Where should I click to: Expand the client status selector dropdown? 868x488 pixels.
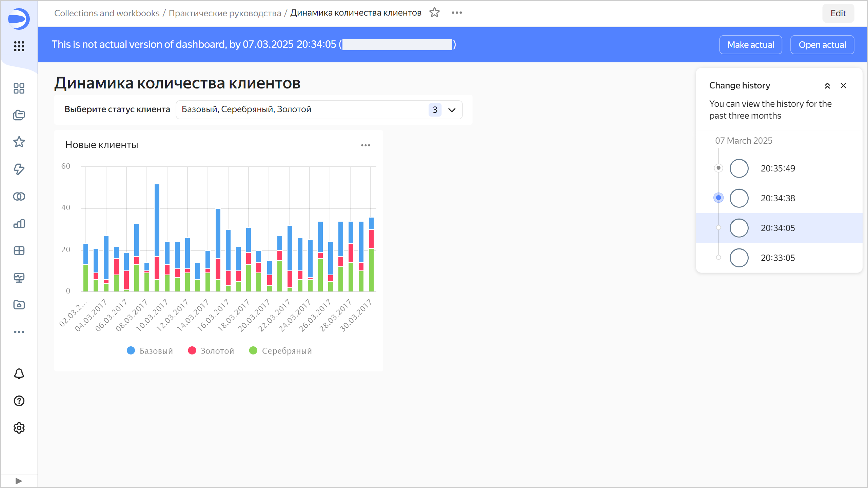452,110
